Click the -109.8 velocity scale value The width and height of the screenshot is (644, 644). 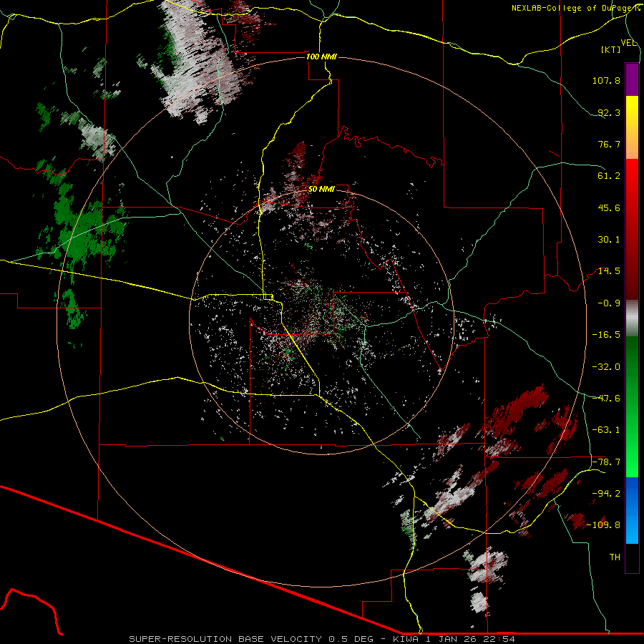pyautogui.click(x=604, y=525)
